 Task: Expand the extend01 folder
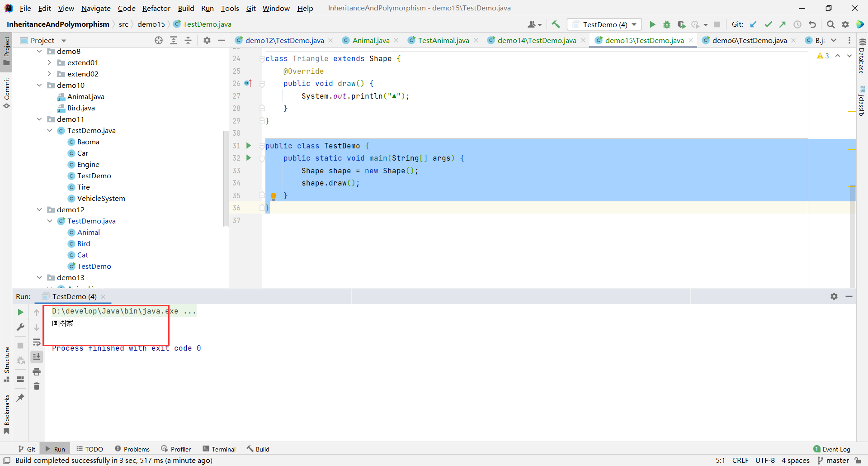click(x=50, y=62)
